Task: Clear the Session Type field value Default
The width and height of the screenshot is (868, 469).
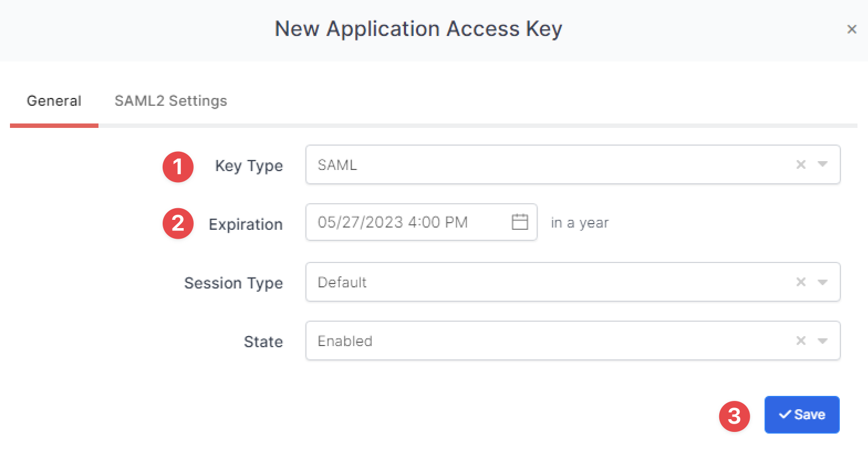Action: click(x=801, y=282)
